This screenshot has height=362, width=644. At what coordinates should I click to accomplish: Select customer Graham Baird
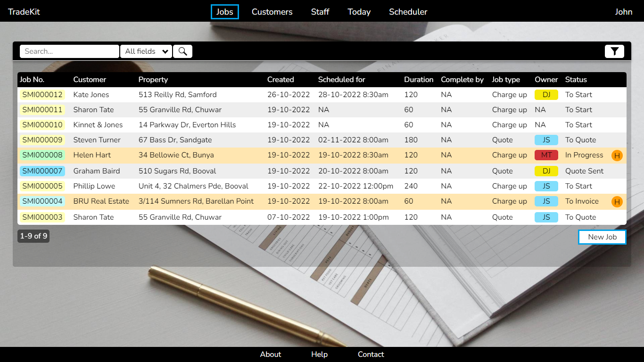point(97,171)
